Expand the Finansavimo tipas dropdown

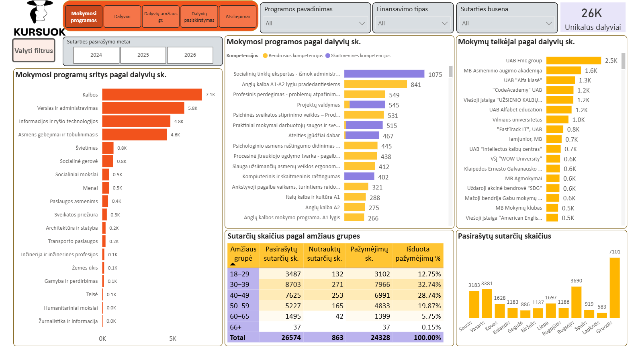coord(413,23)
